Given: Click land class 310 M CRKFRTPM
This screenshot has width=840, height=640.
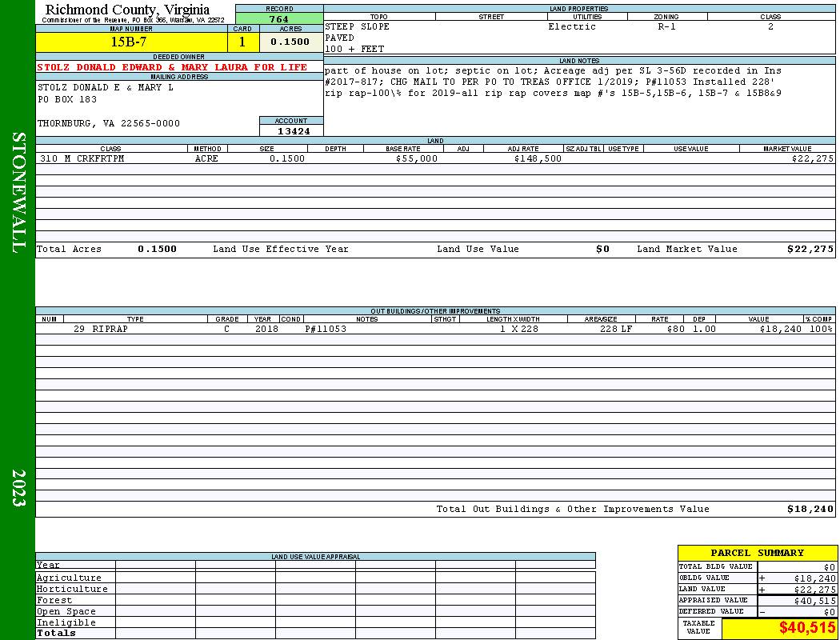Looking at the screenshot, I should tap(82, 158).
